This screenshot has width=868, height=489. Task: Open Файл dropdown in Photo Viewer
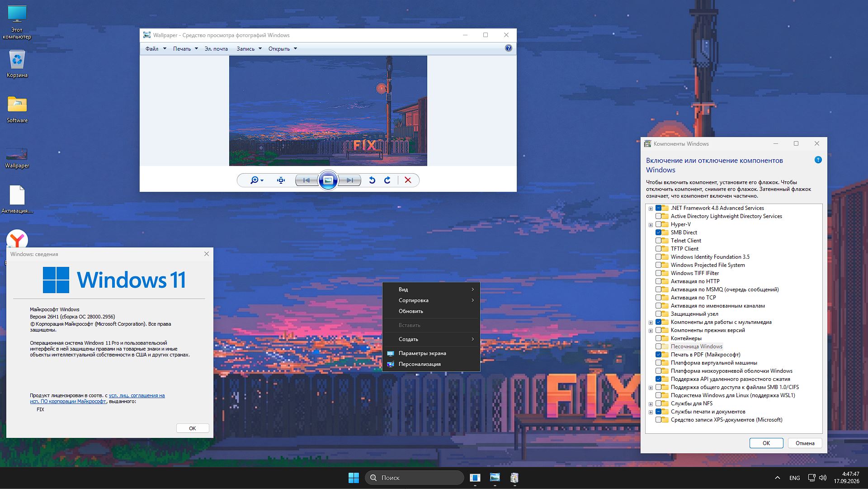[156, 48]
